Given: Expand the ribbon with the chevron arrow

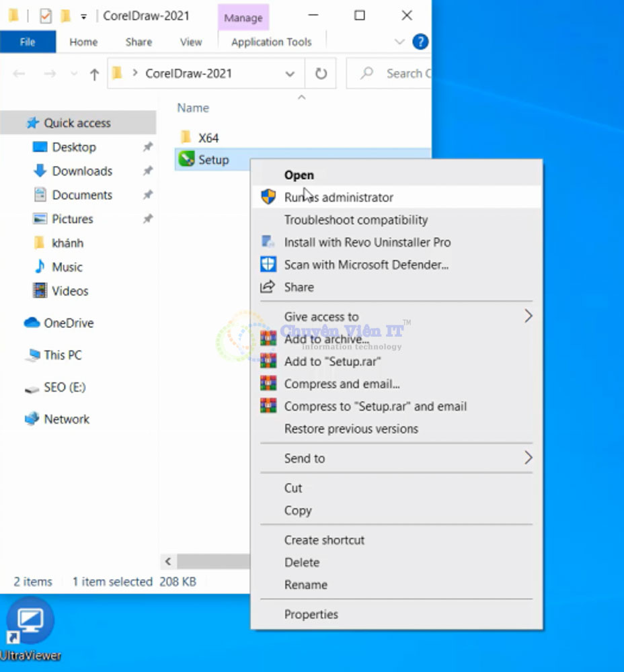Looking at the screenshot, I should (399, 42).
